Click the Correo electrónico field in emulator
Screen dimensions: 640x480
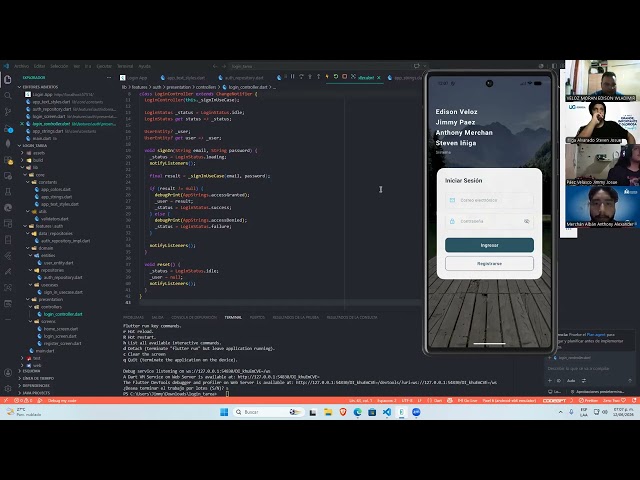pyautogui.click(x=489, y=200)
